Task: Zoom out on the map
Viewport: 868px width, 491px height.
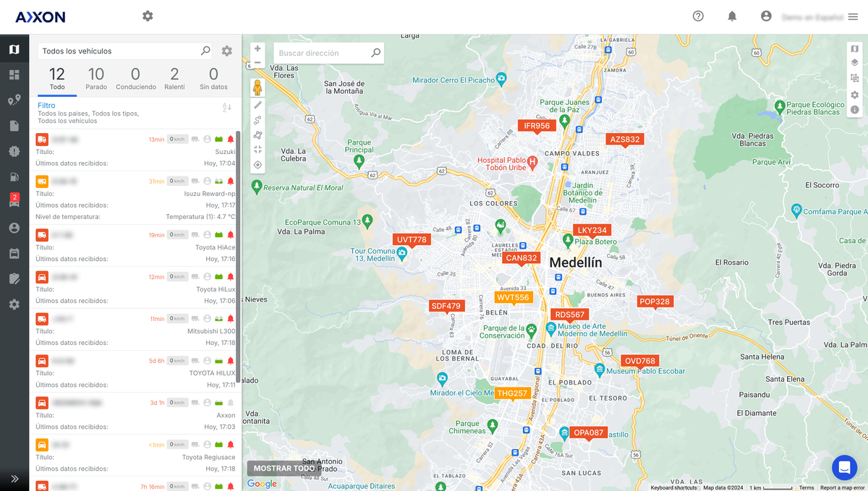Action: 258,63
